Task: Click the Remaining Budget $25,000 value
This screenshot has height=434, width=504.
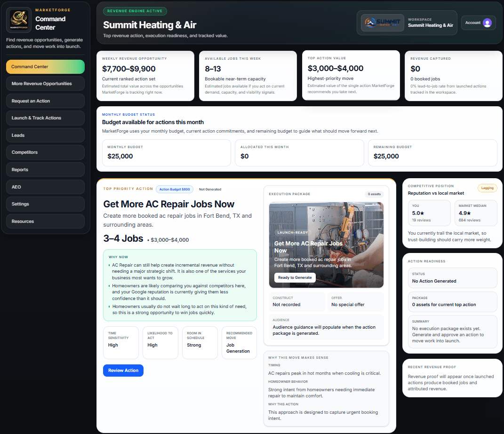Action: (386, 157)
